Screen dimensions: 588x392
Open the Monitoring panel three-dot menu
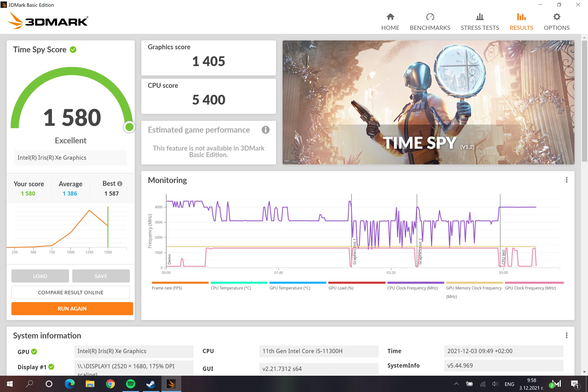[x=567, y=180]
